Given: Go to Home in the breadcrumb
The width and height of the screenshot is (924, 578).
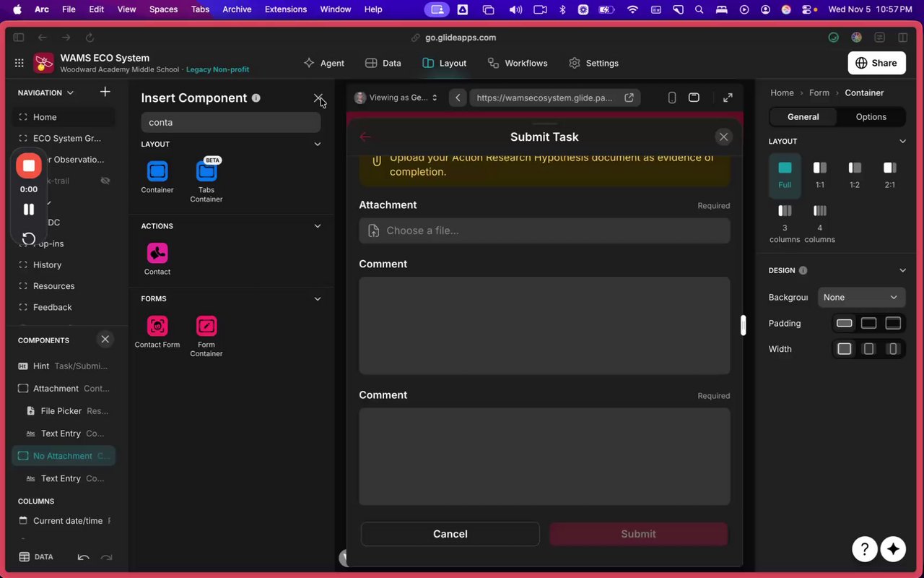Looking at the screenshot, I should click(782, 92).
